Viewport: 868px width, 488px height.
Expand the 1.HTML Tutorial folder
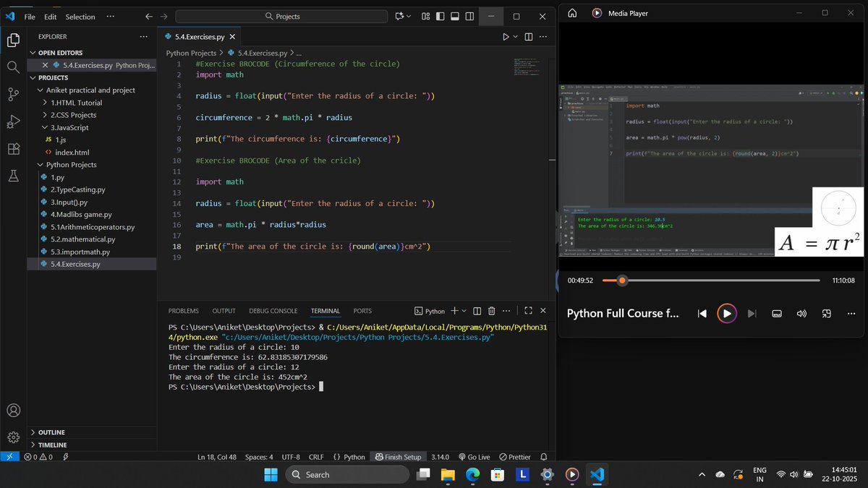pos(45,103)
